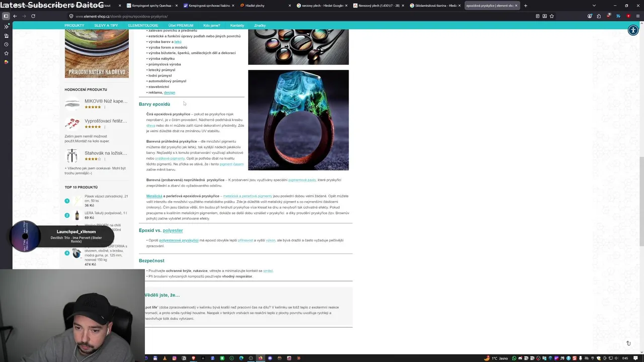This screenshot has height=362, width=644.
Task: Open the Kdo jsme? page
Action: click(212, 25)
